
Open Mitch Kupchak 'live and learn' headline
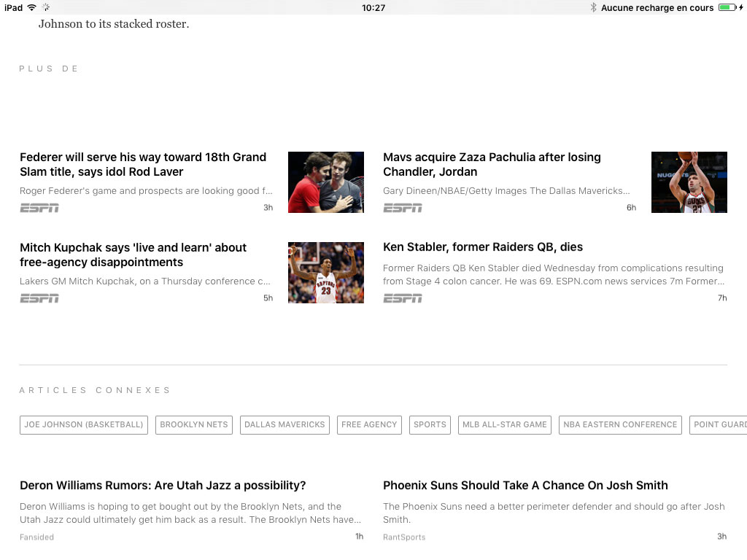tap(133, 254)
